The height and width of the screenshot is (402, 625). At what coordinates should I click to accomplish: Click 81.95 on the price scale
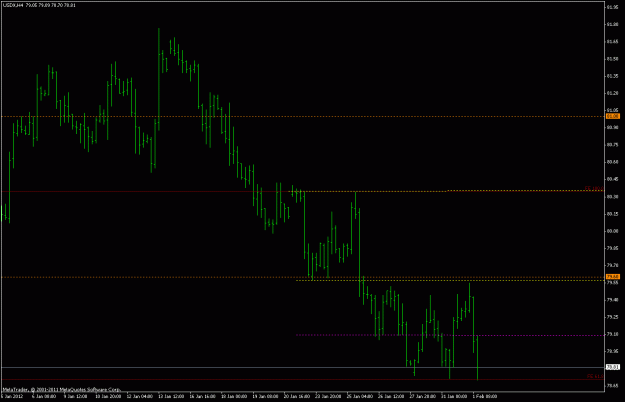(613, 7)
